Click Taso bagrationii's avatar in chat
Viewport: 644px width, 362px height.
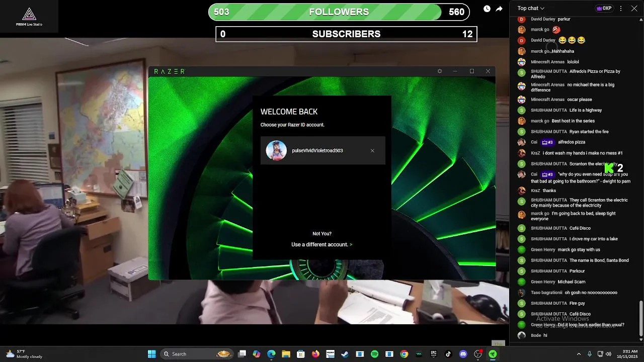522,293
